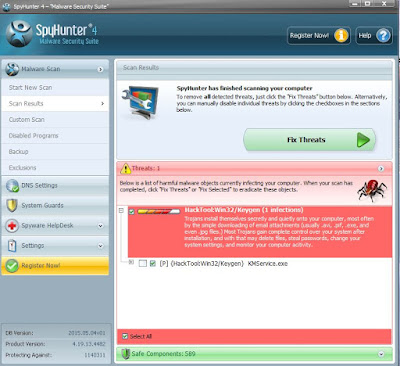Click the blue question mark Help icon

point(383,36)
